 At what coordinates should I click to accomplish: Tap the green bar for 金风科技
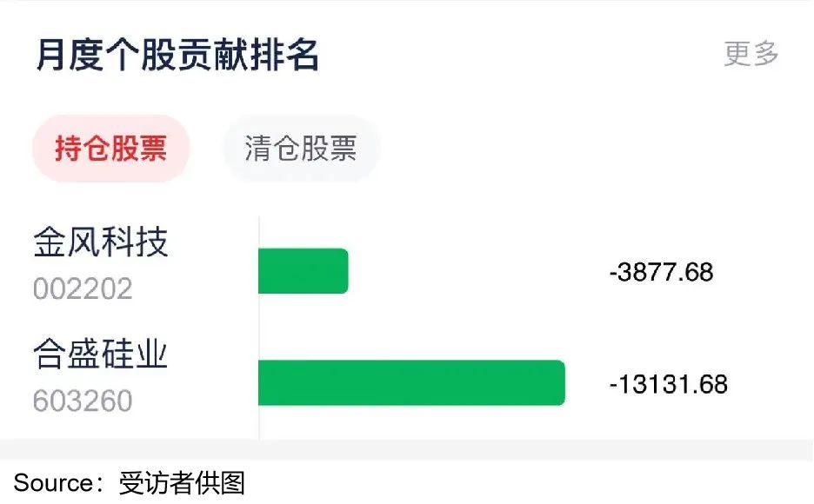pos(303,271)
